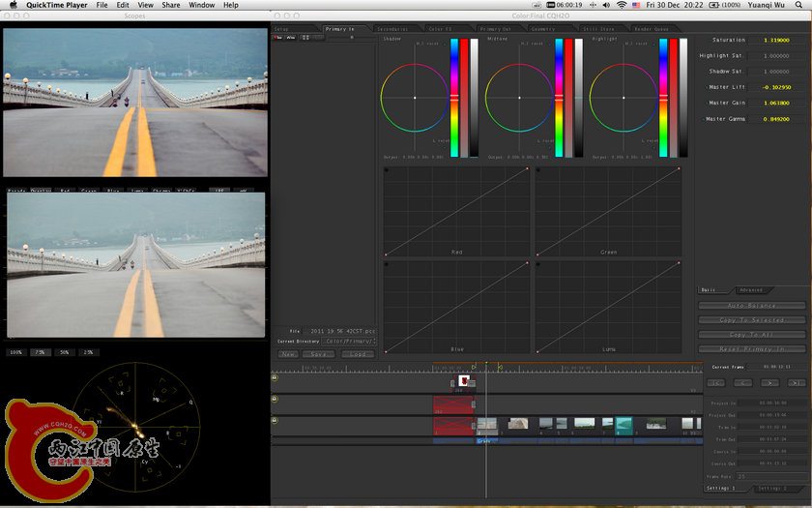
Task: Reset the Red curve via its corner dot
Action: click(x=387, y=170)
